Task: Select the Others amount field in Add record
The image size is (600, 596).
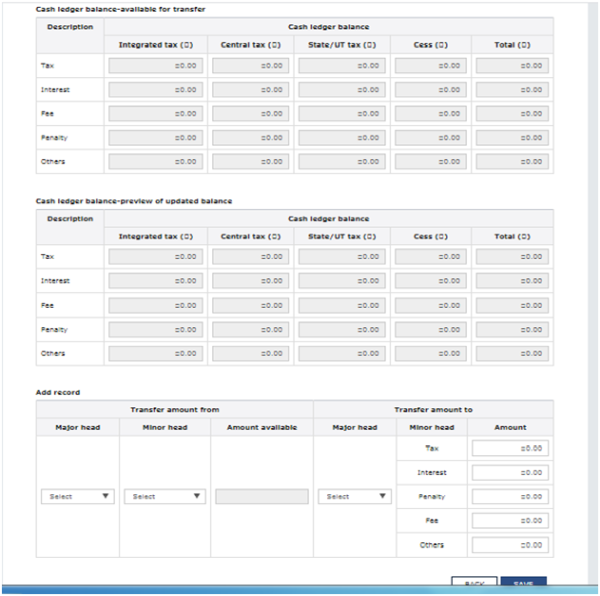Action: [x=510, y=545]
